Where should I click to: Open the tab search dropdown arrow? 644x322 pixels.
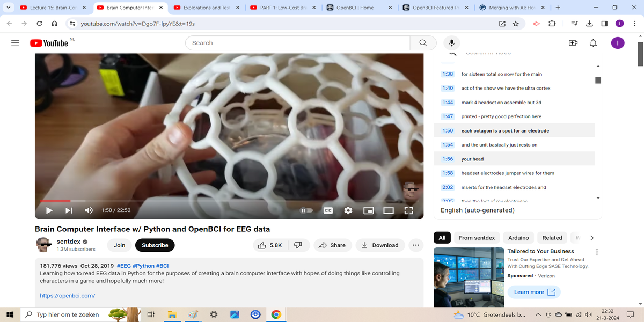[x=8, y=8]
